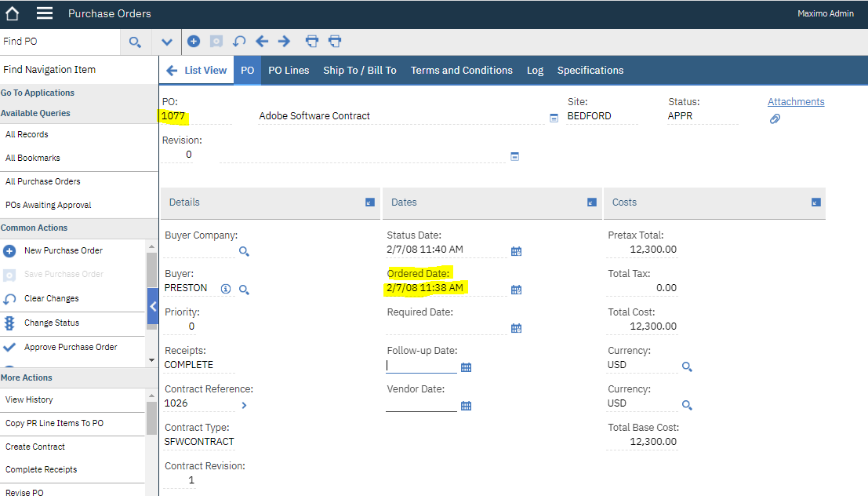Click the attachments paperclip icon
The image size is (868, 496).
[x=775, y=119]
